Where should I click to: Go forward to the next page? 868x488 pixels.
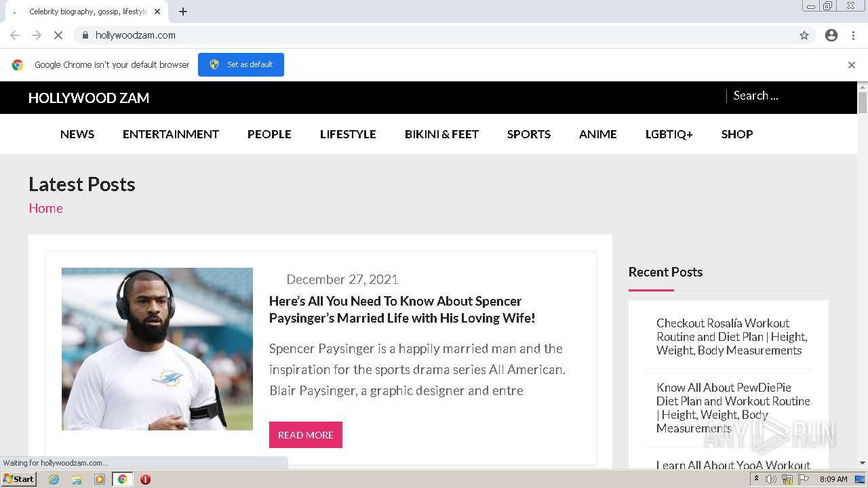(37, 35)
